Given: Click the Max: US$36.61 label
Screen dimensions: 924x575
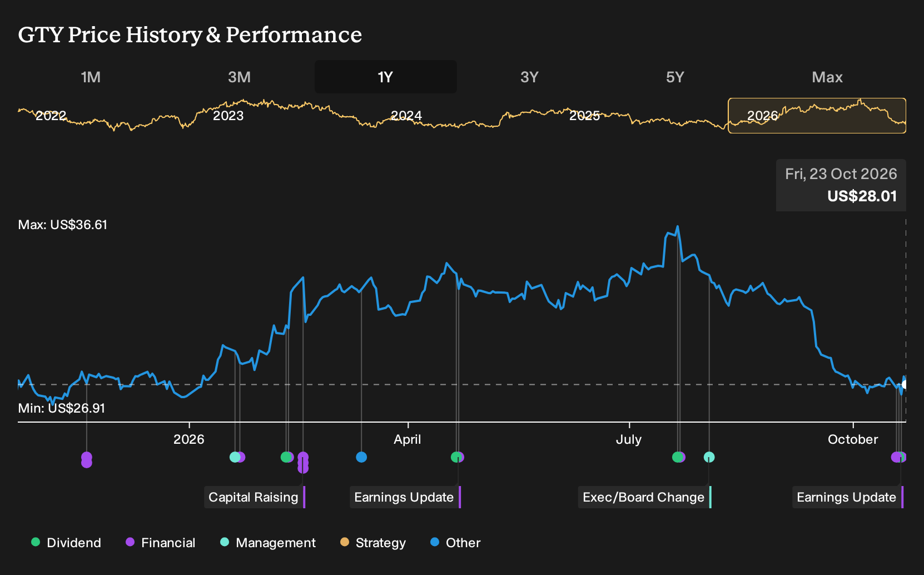Looking at the screenshot, I should 63,225.
